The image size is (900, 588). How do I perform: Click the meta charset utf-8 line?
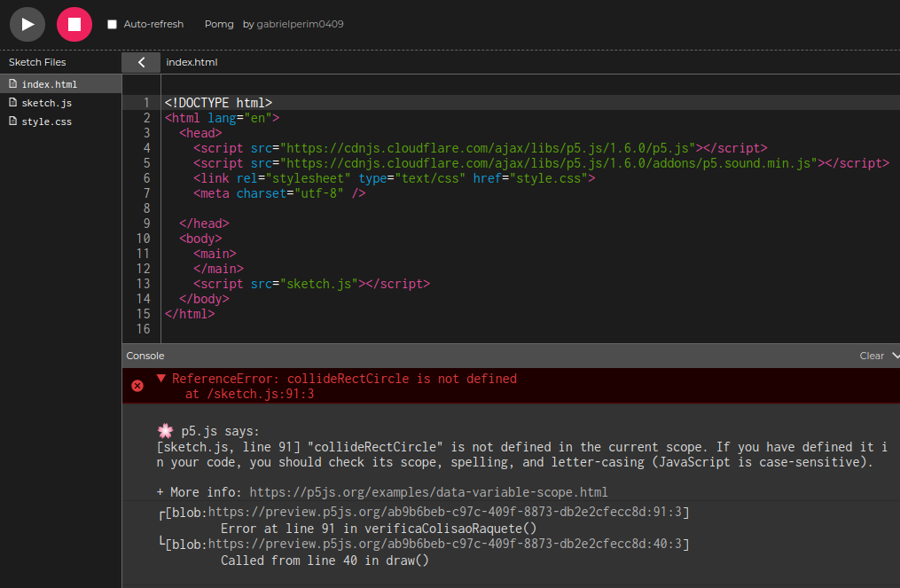[x=279, y=193]
